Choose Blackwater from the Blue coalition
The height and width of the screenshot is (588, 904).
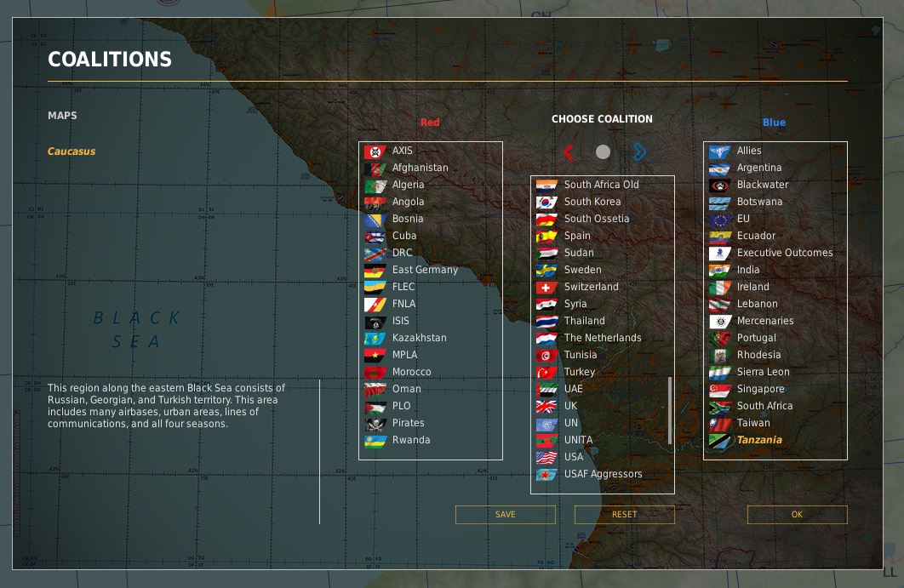tap(762, 185)
